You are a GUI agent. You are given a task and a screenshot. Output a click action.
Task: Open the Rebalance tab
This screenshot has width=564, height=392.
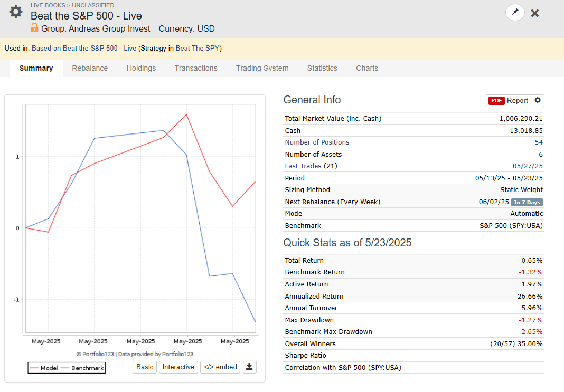[x=90, y=68]
